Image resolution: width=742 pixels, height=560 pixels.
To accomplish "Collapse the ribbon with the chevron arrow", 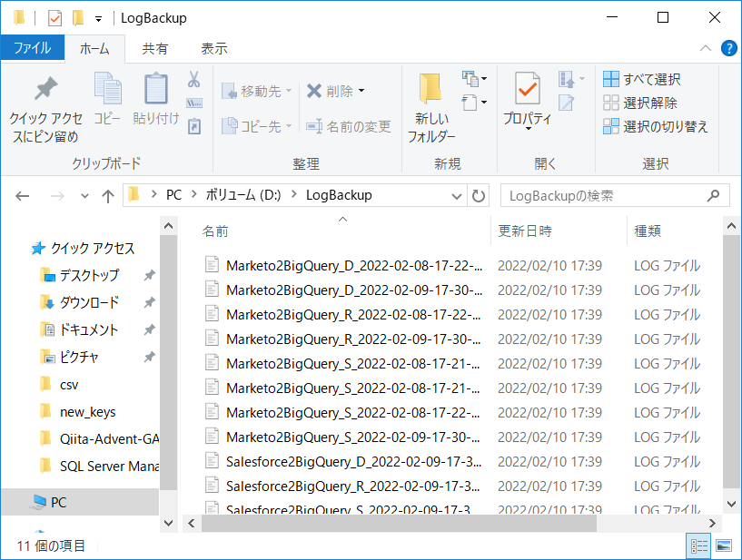I will pos(706,48).
